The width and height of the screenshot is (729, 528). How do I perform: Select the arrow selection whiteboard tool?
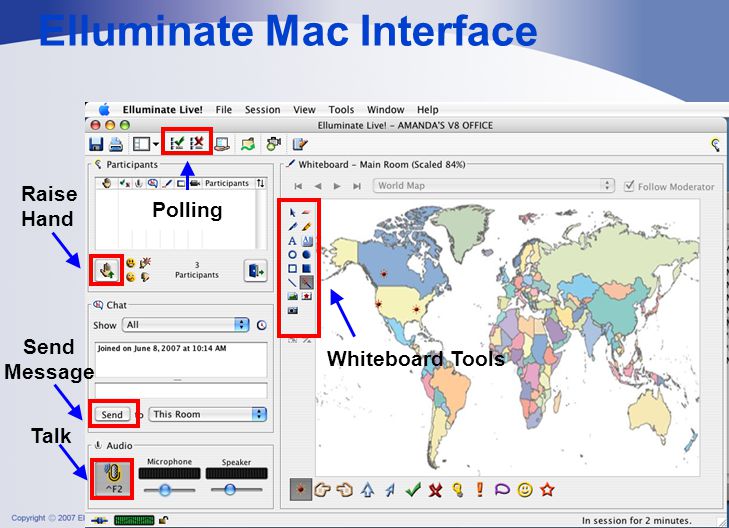[x=292, y=213]
